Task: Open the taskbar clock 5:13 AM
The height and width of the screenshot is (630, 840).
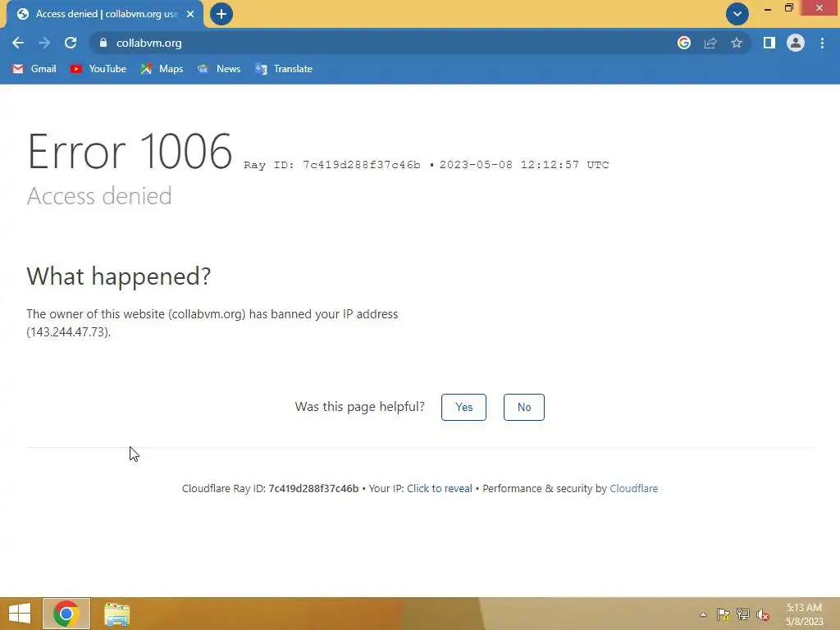Action: [804, 614]
